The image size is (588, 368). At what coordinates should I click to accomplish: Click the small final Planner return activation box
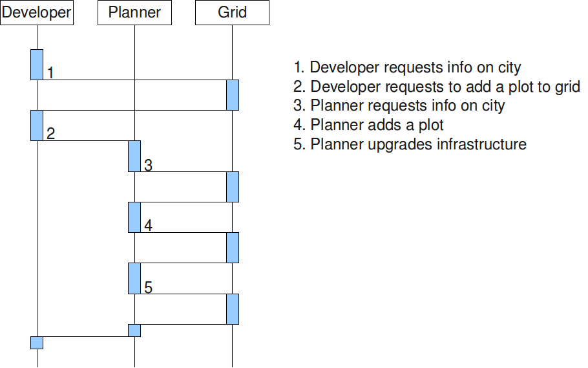[134, 330]
